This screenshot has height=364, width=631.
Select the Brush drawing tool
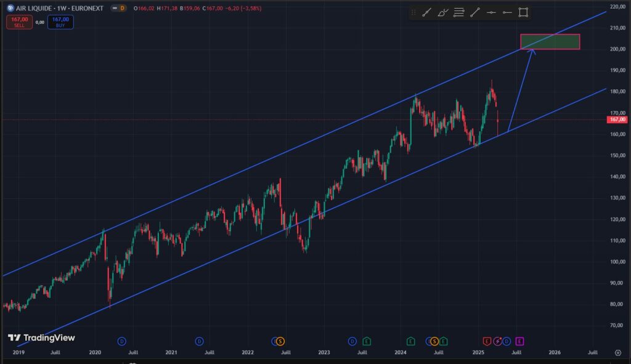coord(442,12)
